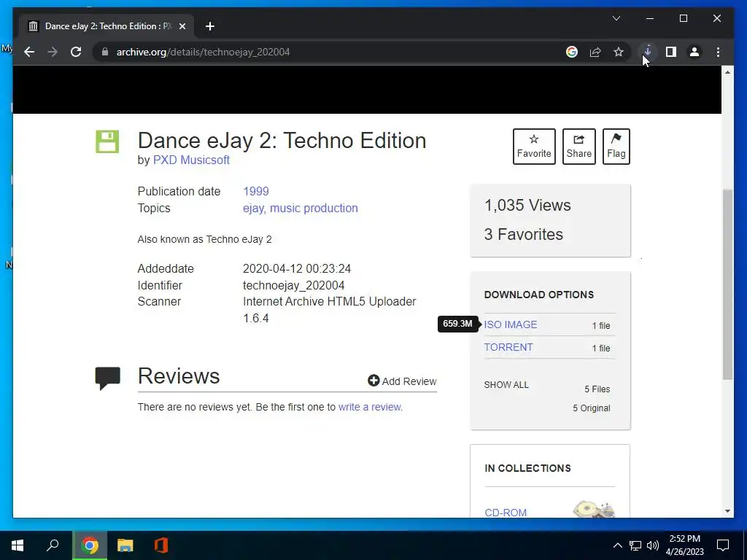Open Microsoft Office from the taskbar

[x=161, y=545]
